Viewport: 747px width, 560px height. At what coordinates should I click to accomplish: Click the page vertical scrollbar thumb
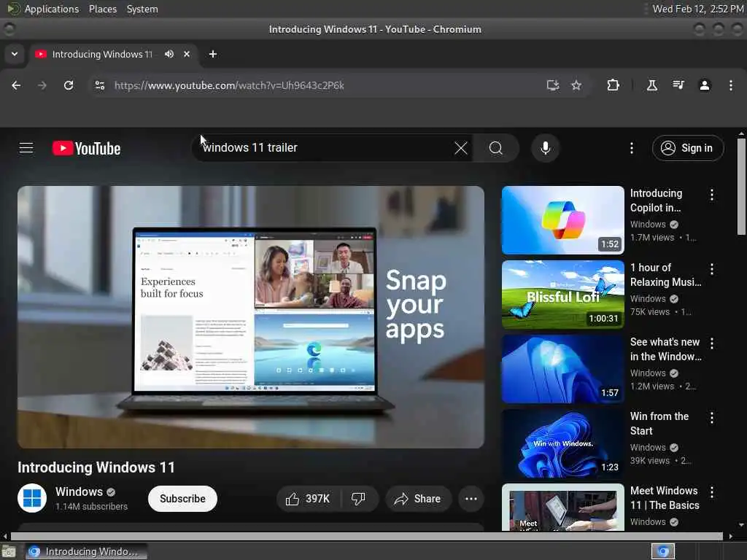pyautogui.click(x=741, y=186)
